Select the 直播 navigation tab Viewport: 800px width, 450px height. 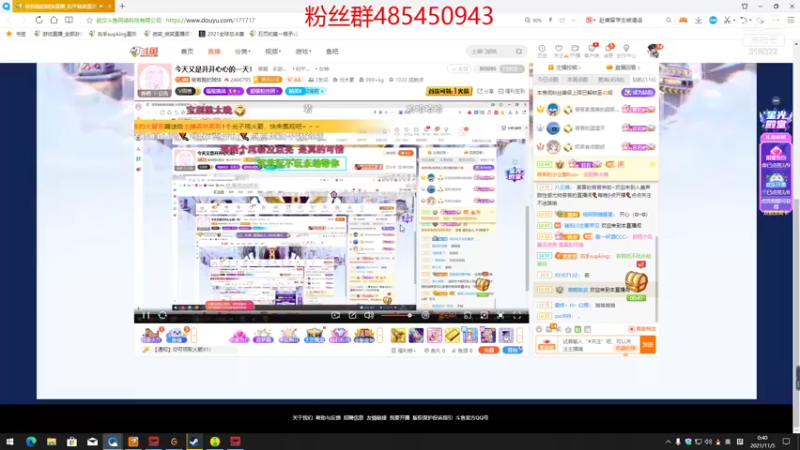pyautogui.click(x=214, y=52)
